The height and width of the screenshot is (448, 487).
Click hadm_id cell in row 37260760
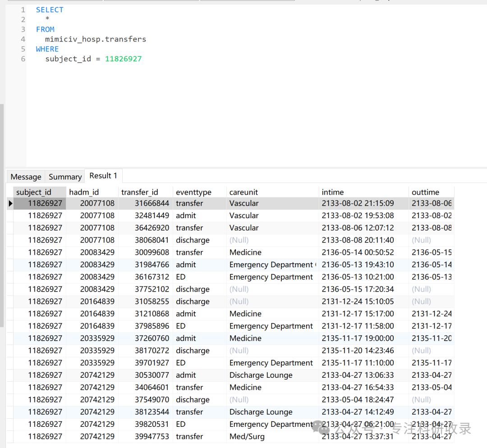pos(92,338)
